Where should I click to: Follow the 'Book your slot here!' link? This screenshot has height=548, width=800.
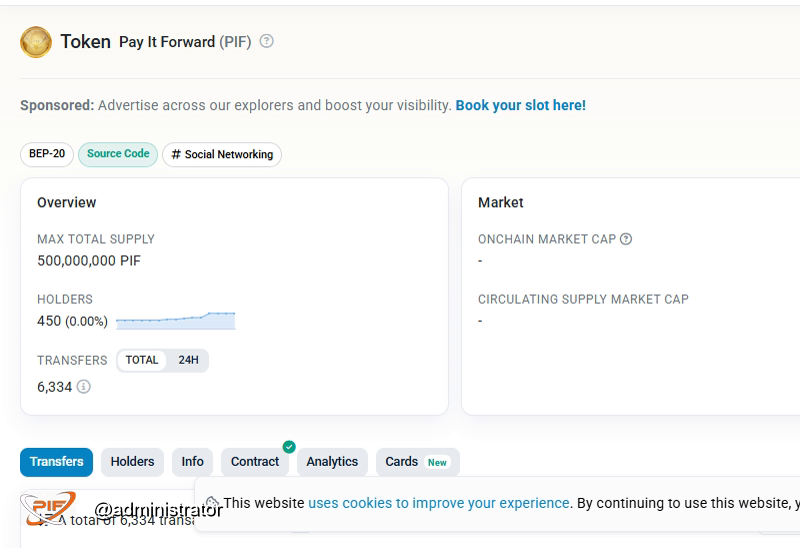tap(520, 105)
